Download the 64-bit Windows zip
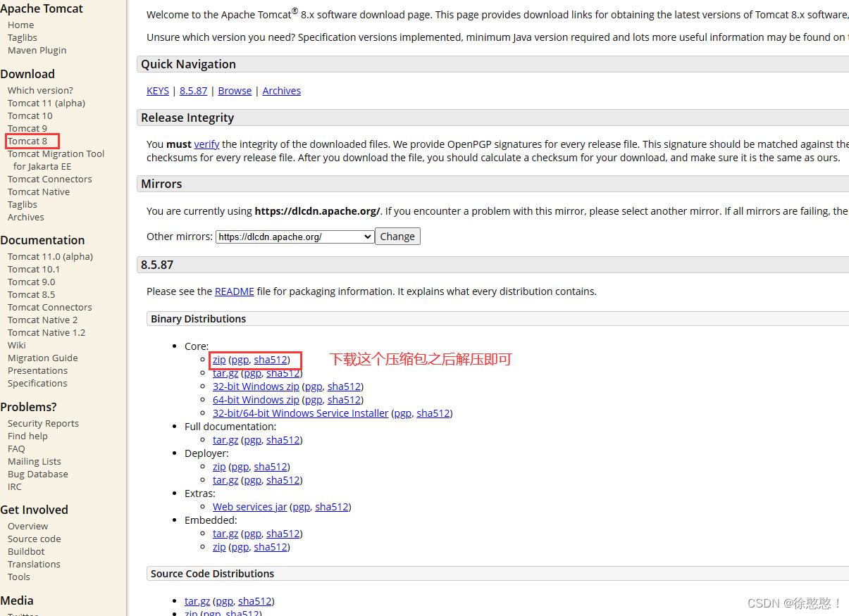 click(x=256, y=400)
